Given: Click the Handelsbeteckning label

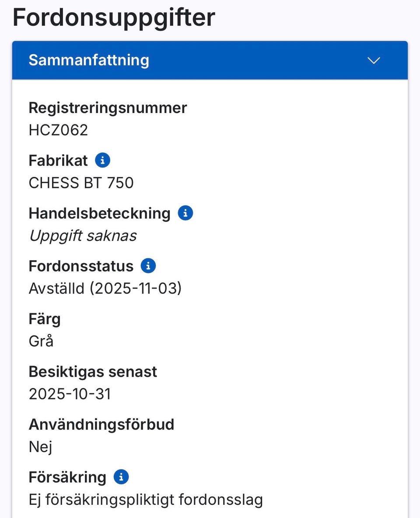Looking at the screenshot, I should [x=99, y=213].
